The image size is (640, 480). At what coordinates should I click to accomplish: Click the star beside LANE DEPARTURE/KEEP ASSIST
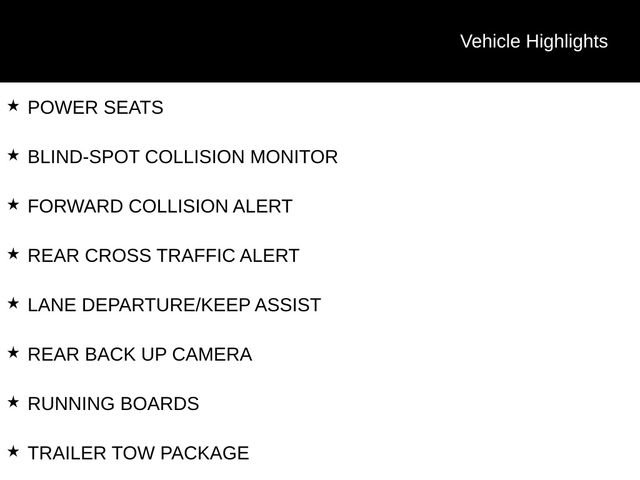13,303
